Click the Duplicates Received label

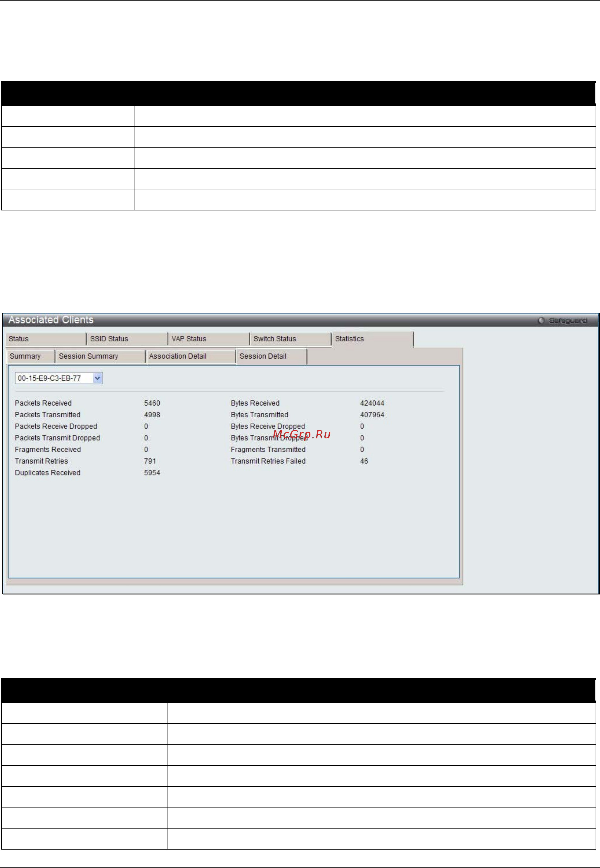47,473
